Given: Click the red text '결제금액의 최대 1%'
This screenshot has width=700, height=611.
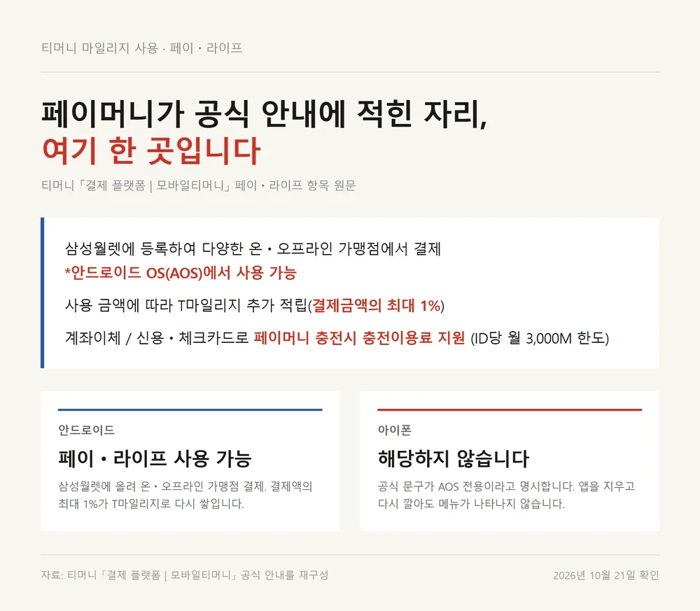Looking at the screenshot, I should (x=377, y=306).
